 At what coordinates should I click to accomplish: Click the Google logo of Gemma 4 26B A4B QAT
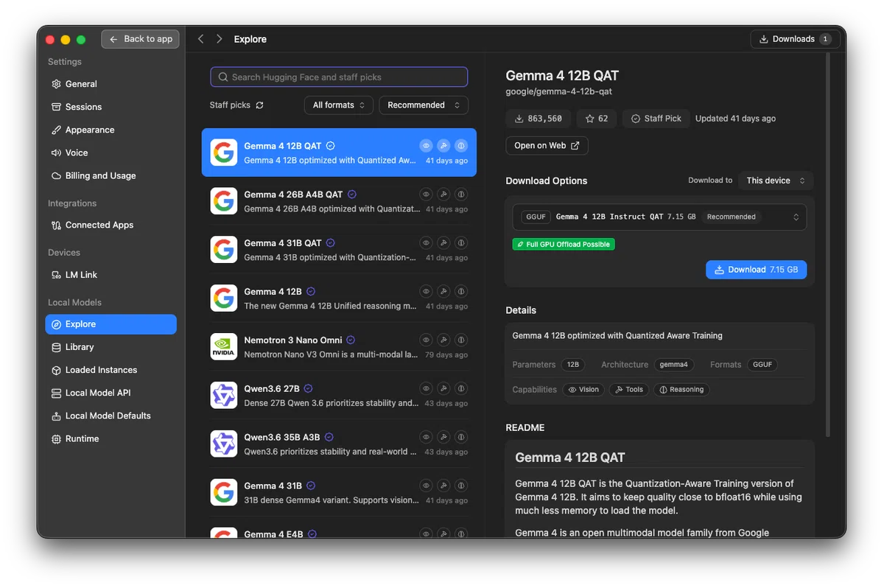click(x=224, y=201)
